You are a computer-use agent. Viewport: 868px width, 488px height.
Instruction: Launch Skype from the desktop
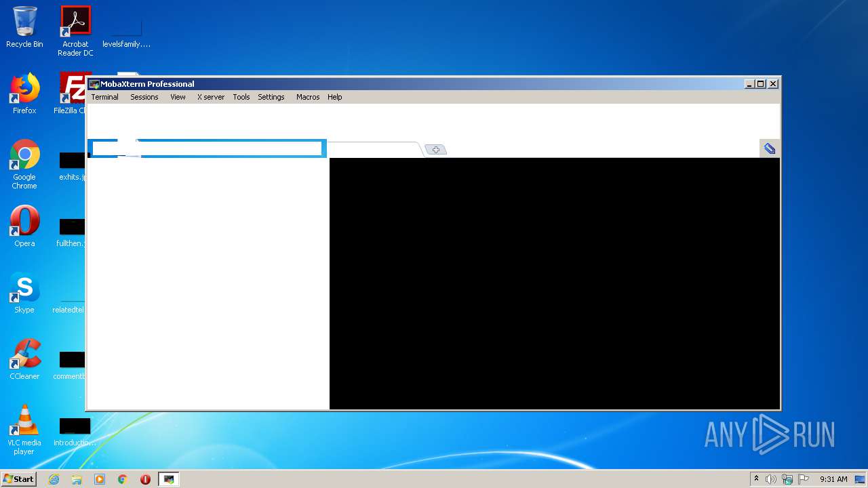tap(24, 293)
